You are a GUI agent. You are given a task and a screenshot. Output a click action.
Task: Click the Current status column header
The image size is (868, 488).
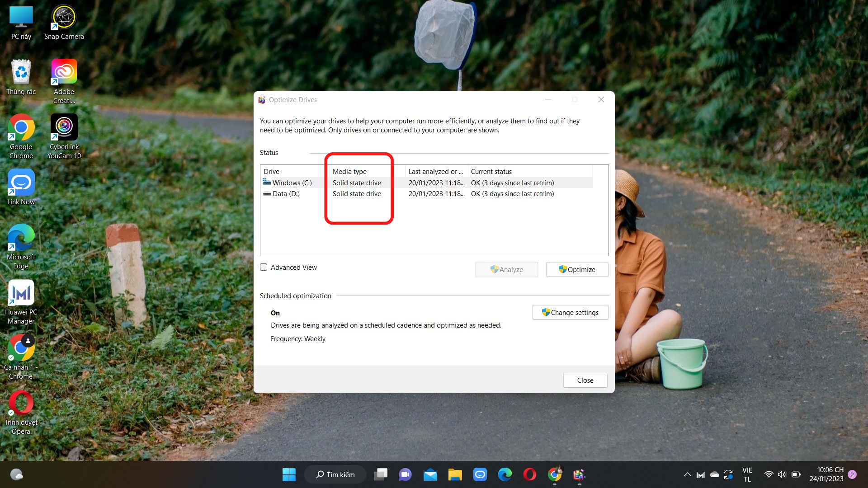[530, 171]
